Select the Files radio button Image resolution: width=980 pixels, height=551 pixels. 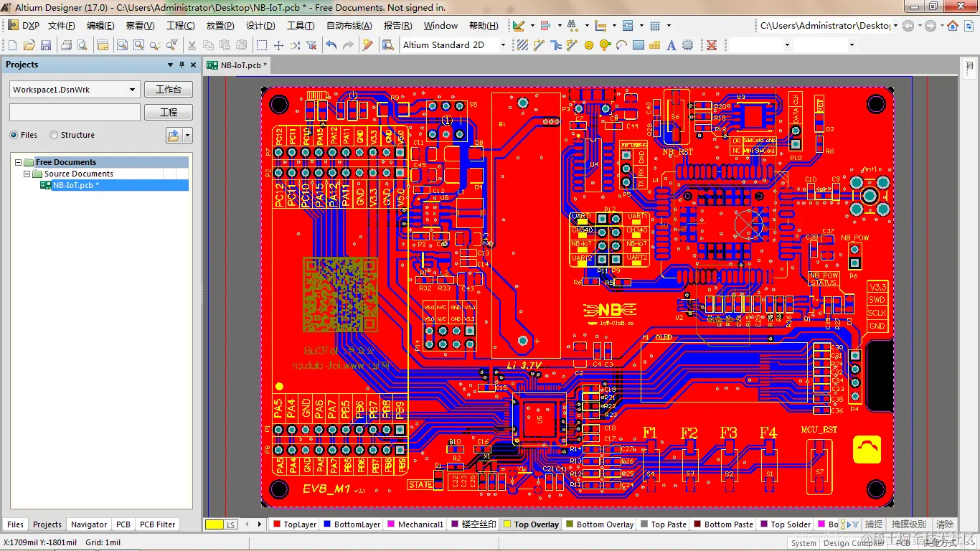click(x=14, y=135)
